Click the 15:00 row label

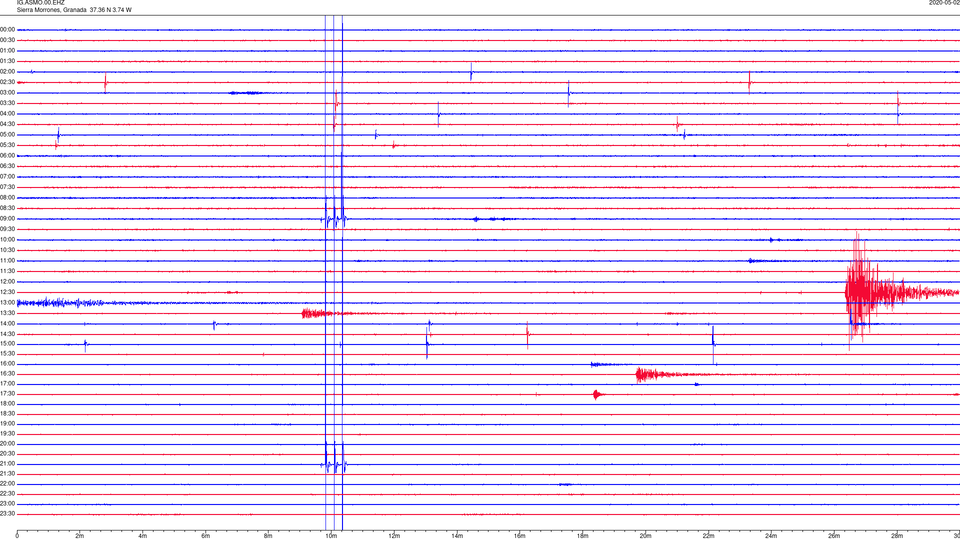point(7,343)
